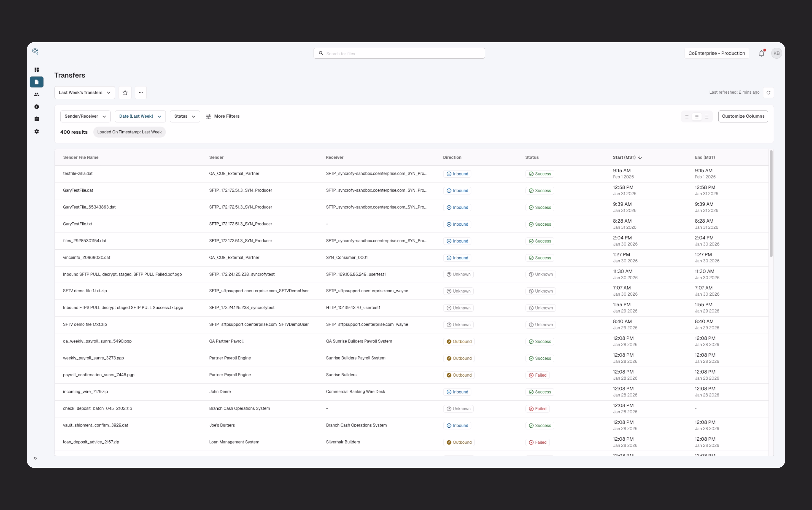Open the dashboard grid icon in the sidebar
The height and width of the screenshot is (510, 812).
(x=37, y=70)
